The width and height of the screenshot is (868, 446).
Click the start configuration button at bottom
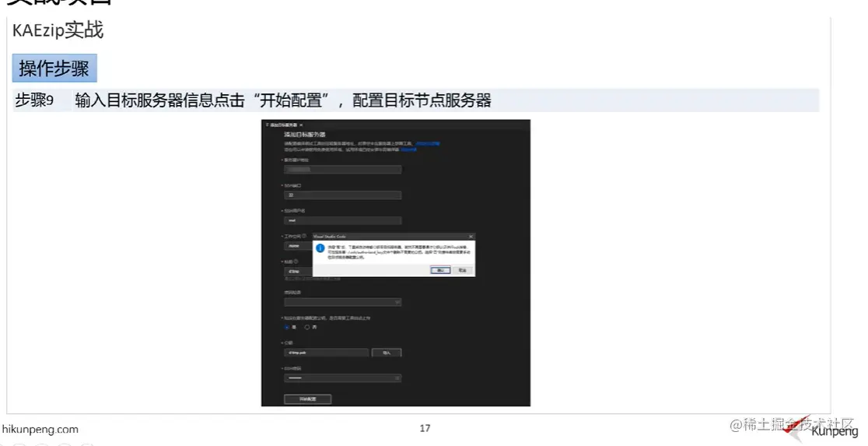[x=308, y=399]
